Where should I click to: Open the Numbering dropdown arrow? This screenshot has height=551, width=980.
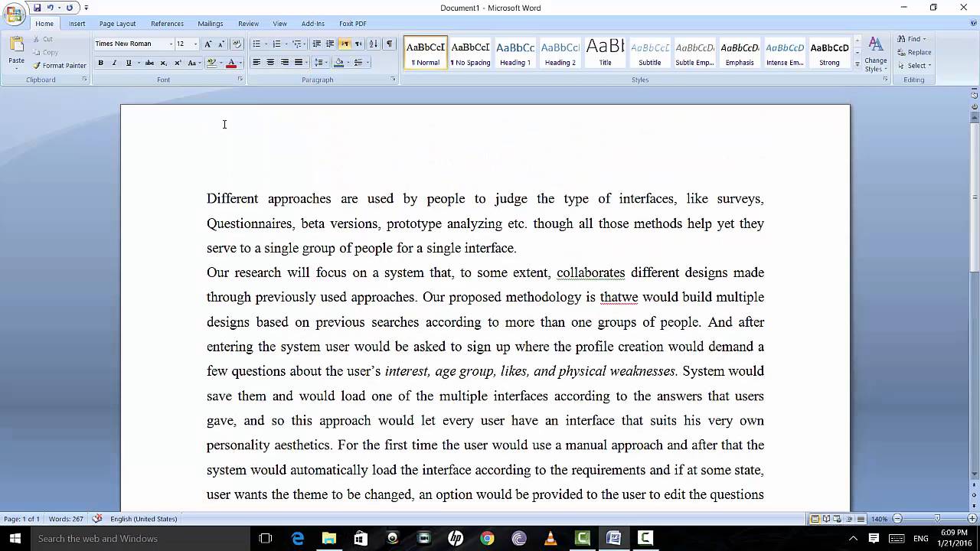286,44
